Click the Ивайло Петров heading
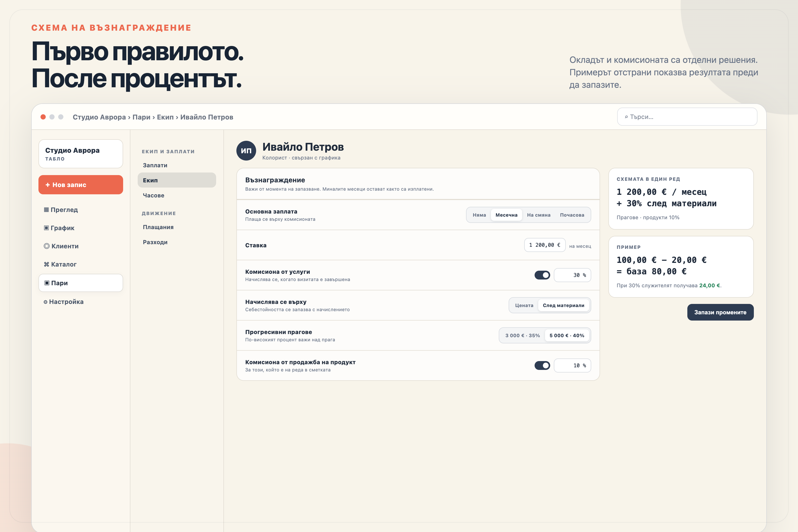This screenshot has width=798, height=532. pyautogui.click(x=303, y=147)
